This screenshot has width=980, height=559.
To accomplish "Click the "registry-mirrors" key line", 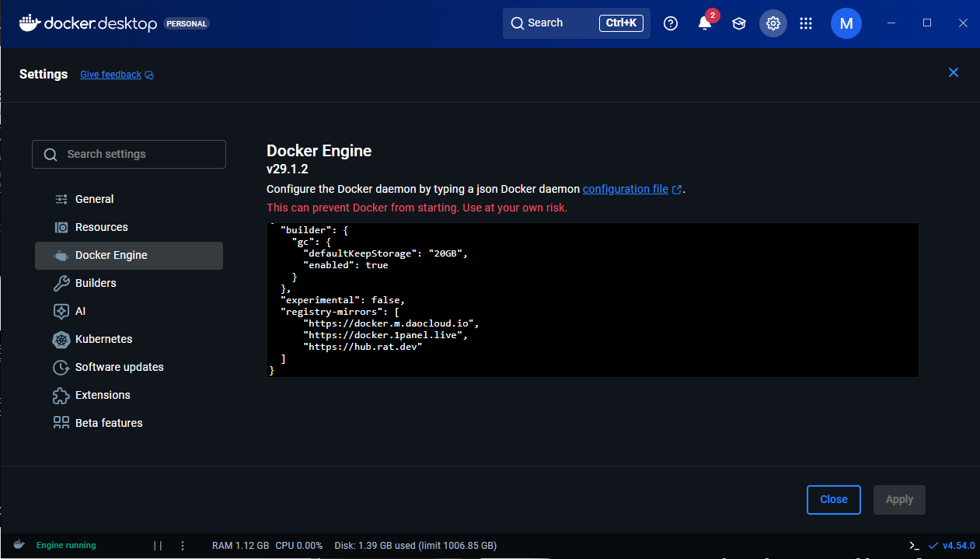I will (x=340, y=312).
